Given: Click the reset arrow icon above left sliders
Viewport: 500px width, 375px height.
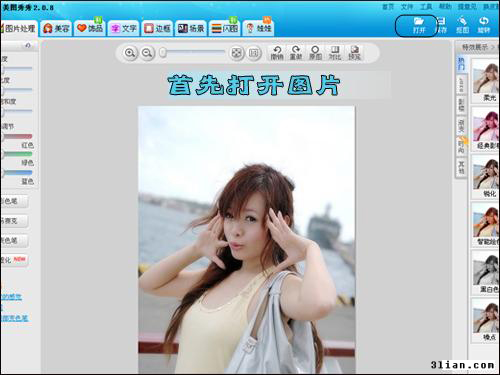Looking at the screenshot, I should pyautogui.click(x=28, y=45).
